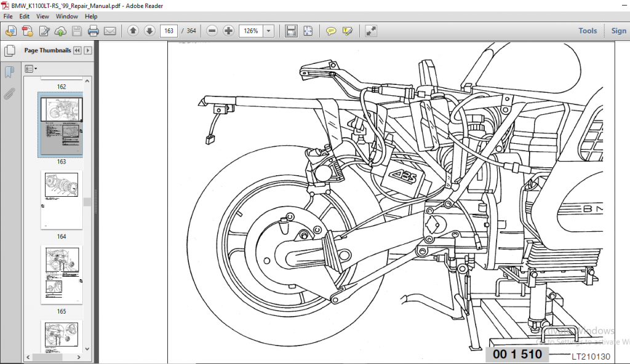This screenshot has height=364, width=630.
Task: Select the page 164 thumbnail
Action: [62, 200]
